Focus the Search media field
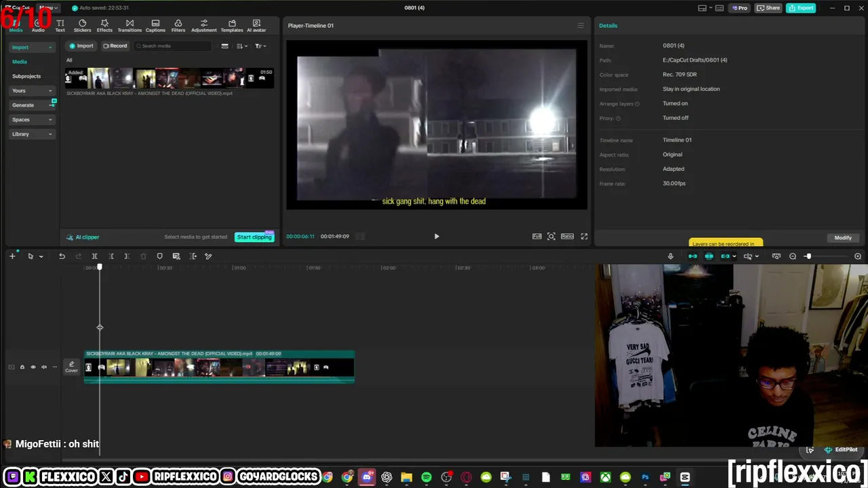The width and height of the screenshot is (868, 488). click(x=173, y=46)
